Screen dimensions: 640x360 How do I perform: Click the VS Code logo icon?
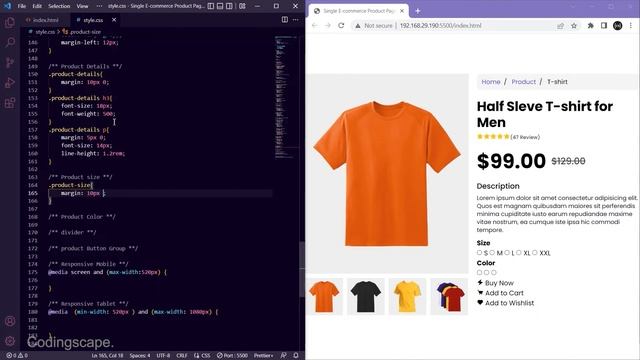[x=7, y=6]
